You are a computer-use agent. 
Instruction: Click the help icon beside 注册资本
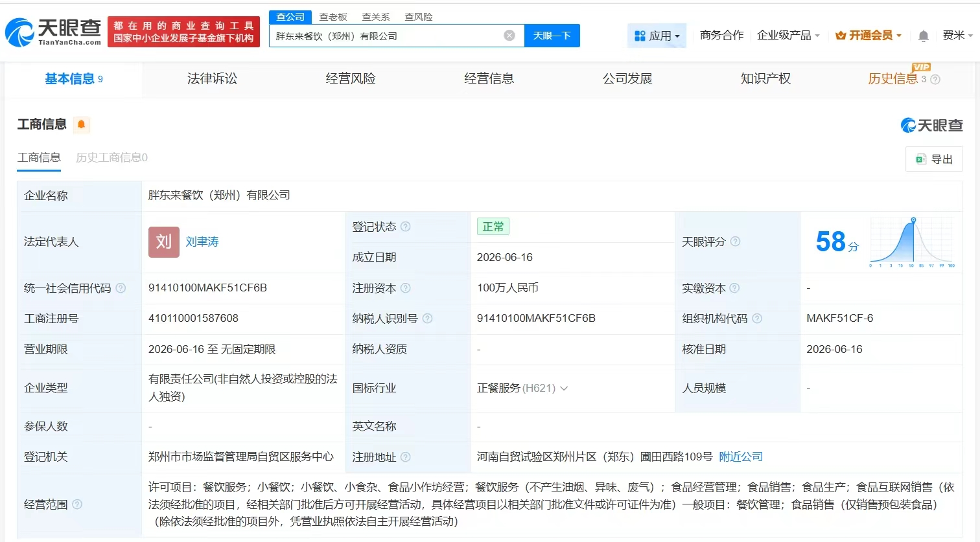pyautogui.click(x=406, y=288)
